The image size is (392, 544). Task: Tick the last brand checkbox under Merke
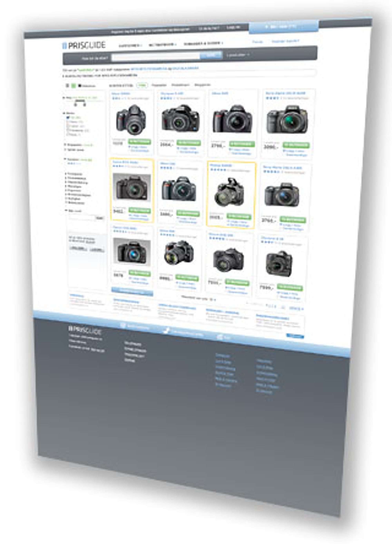click(x=68, y=134)
